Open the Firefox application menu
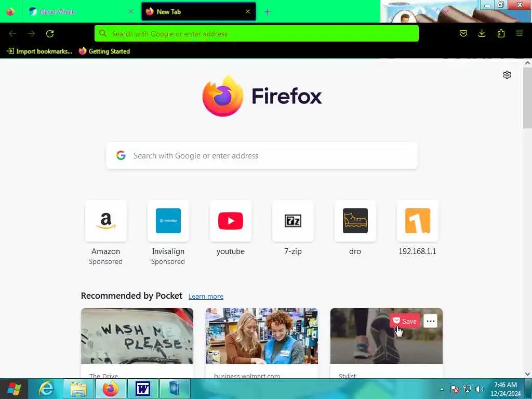This screenshot has height=399, width=532. [520, 33]
